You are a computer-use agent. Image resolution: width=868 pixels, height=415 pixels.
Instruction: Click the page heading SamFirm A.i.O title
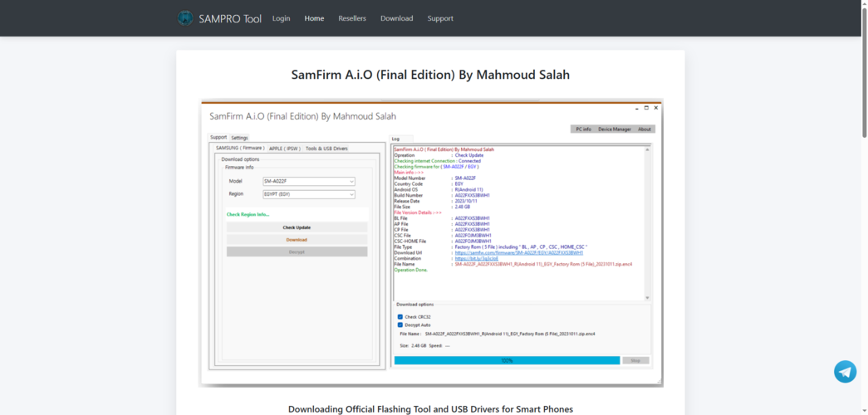pyautogui.click(x=430, y=75)
